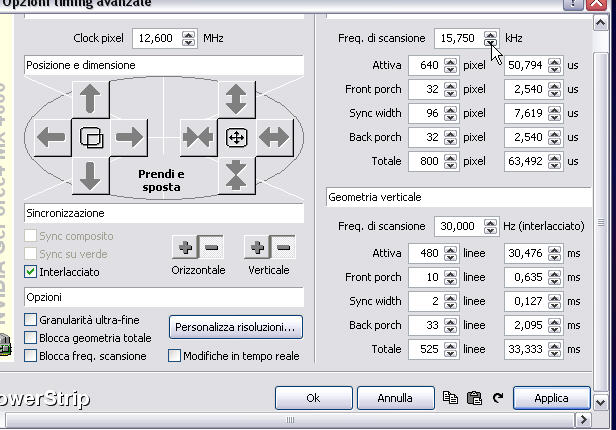Uncheck the Interlacciato checkbox

click(31, 272)
